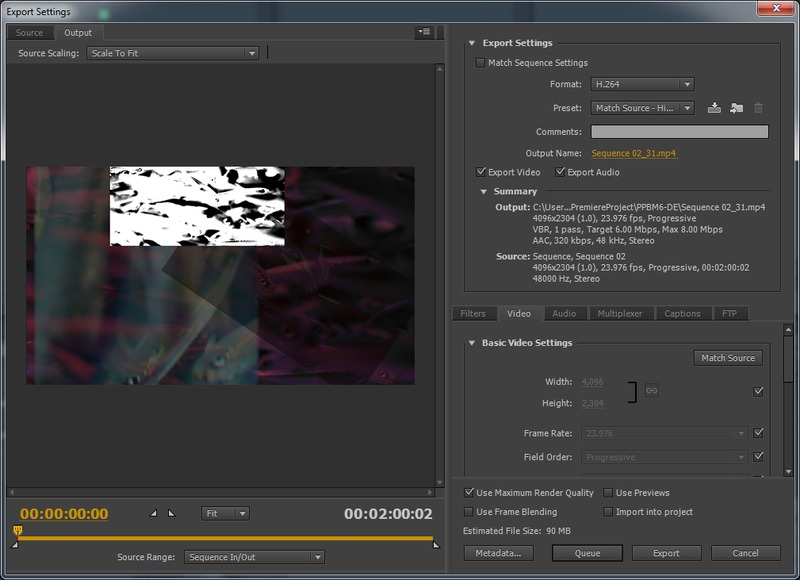Click the Save Preset icon
The image size is (800, 580).
(714, 108)
